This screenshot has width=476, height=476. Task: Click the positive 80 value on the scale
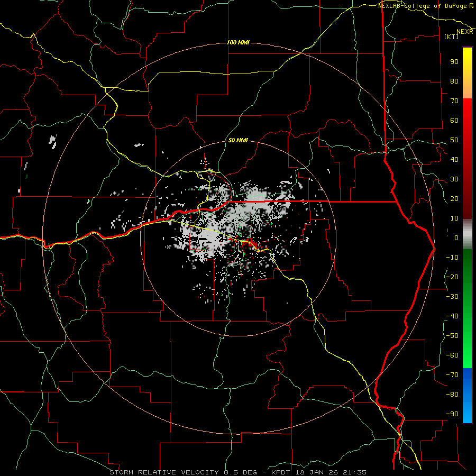454,81
